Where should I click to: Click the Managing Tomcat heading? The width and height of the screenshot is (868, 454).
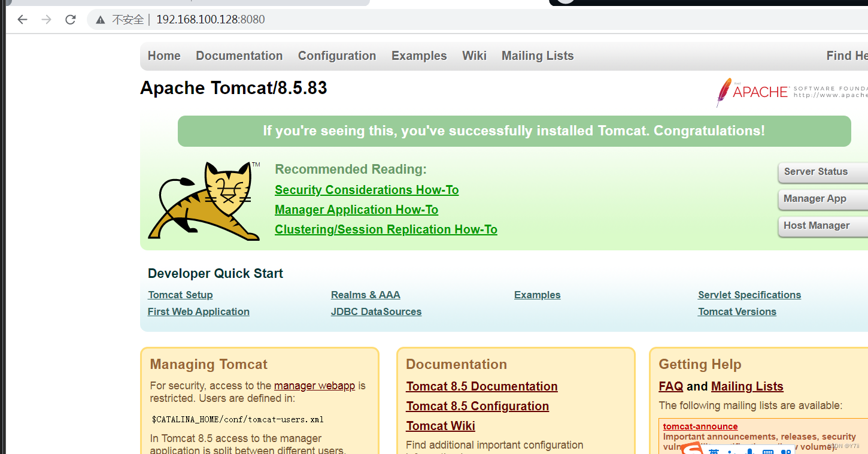tap(209, 364)
